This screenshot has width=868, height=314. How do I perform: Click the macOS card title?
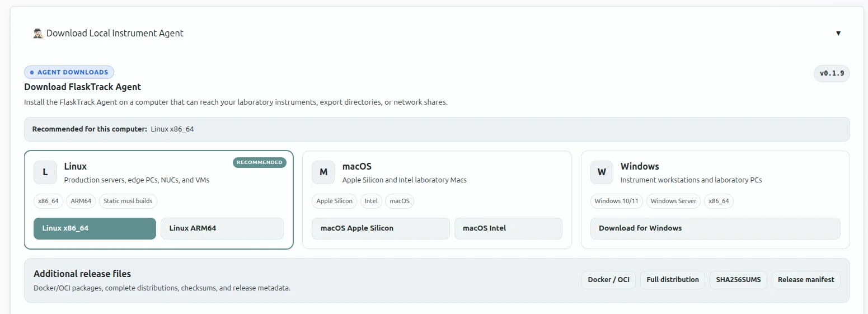point(357,166)
